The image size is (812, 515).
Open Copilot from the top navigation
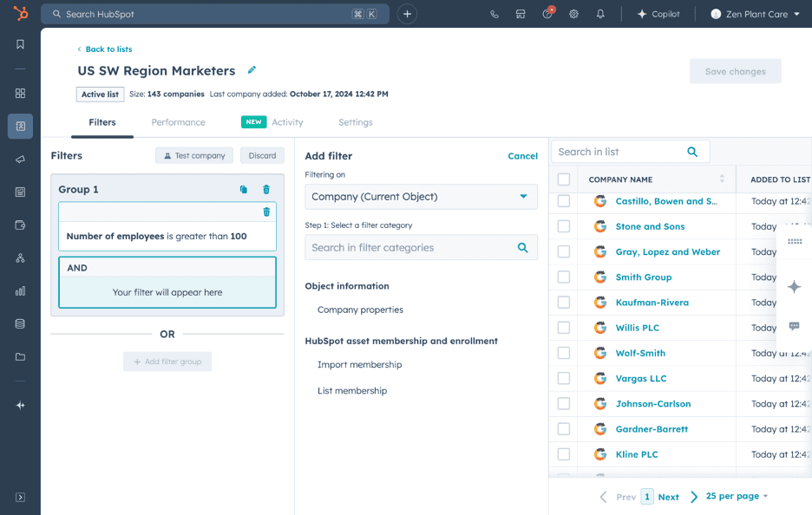(659, 14)
